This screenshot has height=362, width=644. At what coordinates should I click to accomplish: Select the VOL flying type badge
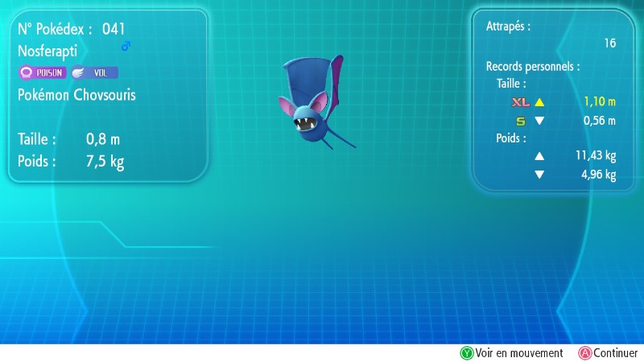[95, 72]
